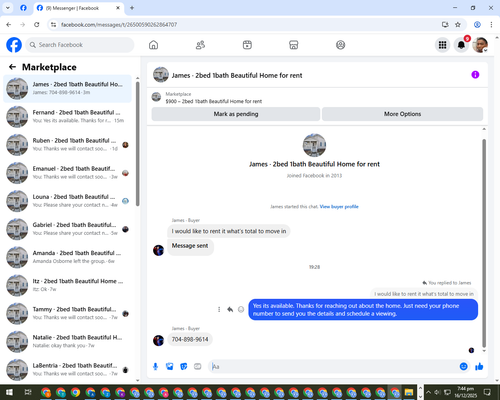Click the address bar URL
This screenshot has height=400, width=500.
pyautogui.click(x=119, y=25)
